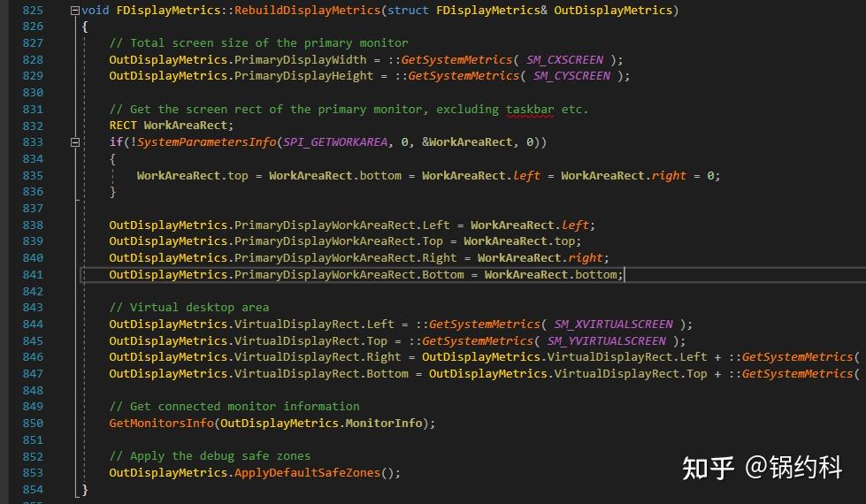Click line number 825 in gutter
Viewport: 866px width, 504px height.
33,10
